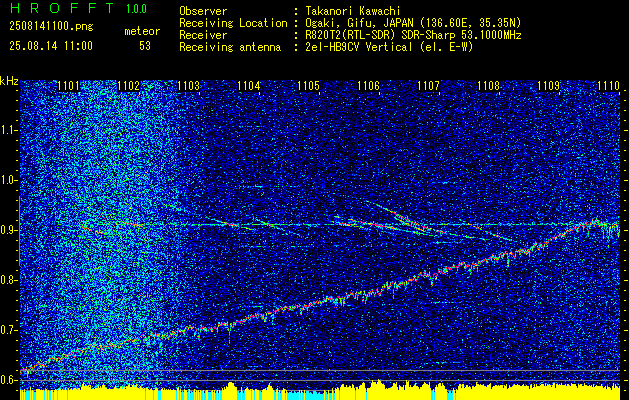Click the 0.7 frequency axis label

point(9,330)
